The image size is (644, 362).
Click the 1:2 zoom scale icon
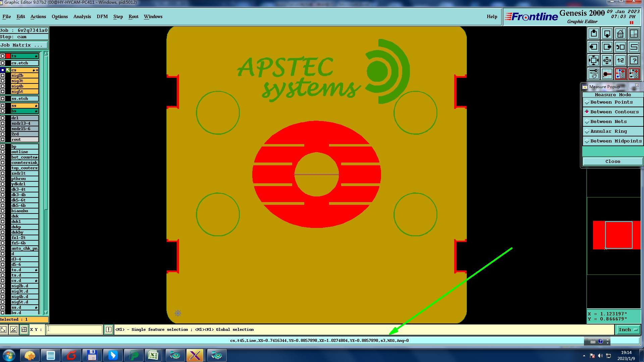coord(621,60)
